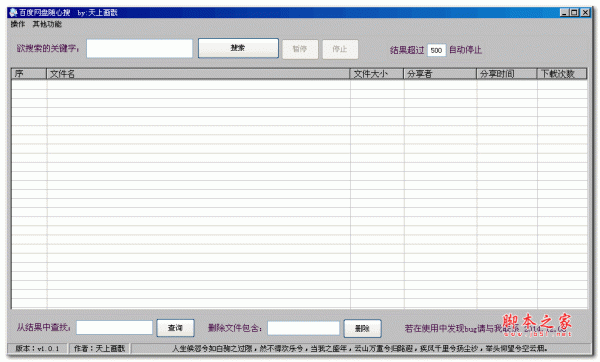Click the search keyword input field

[x=139, y=49]
